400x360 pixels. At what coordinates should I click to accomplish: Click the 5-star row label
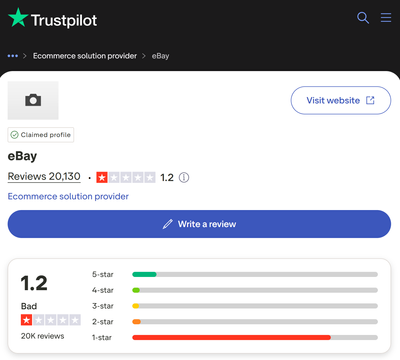point(103,274)
